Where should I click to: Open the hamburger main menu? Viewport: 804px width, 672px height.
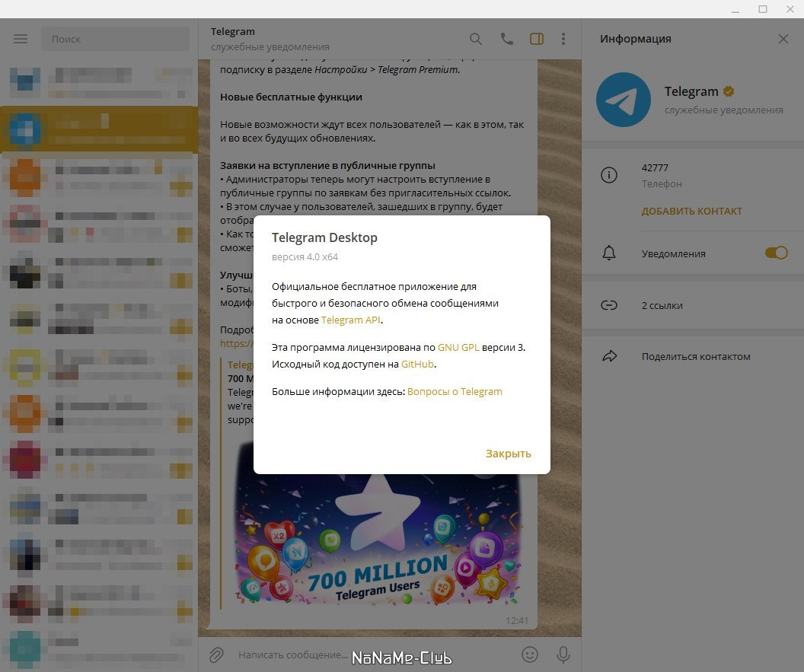coord(21,39)
